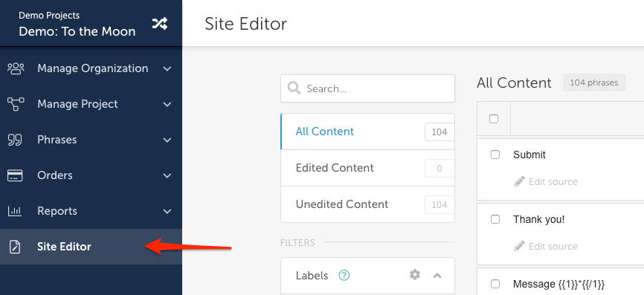Image resolution: width=644 pixels, height=295 pixels.
Task: Click the project switcher shuffle icon
Action: tap(159, 24)
